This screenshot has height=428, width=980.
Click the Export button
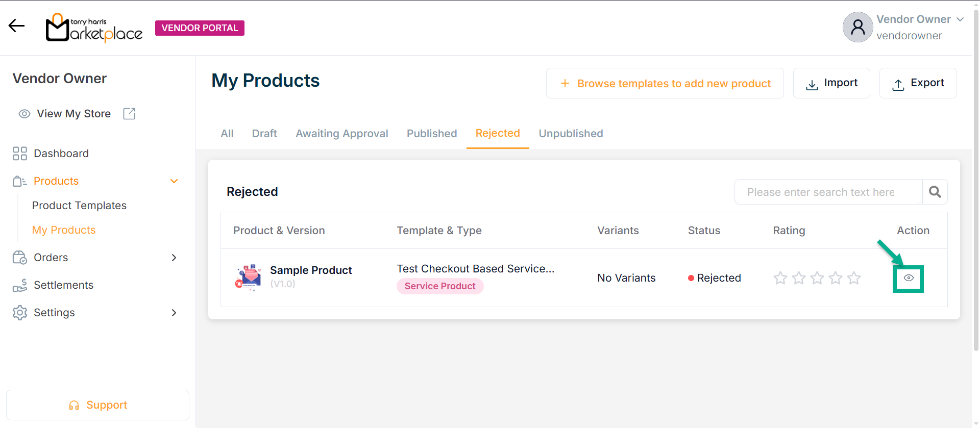(x=918, y=83)
